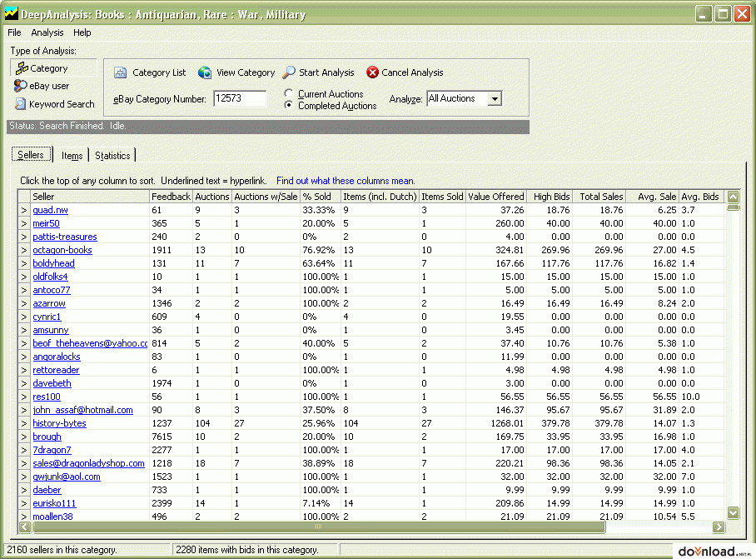
Task: Open the Analysis menu
Action: coord(47,32)
